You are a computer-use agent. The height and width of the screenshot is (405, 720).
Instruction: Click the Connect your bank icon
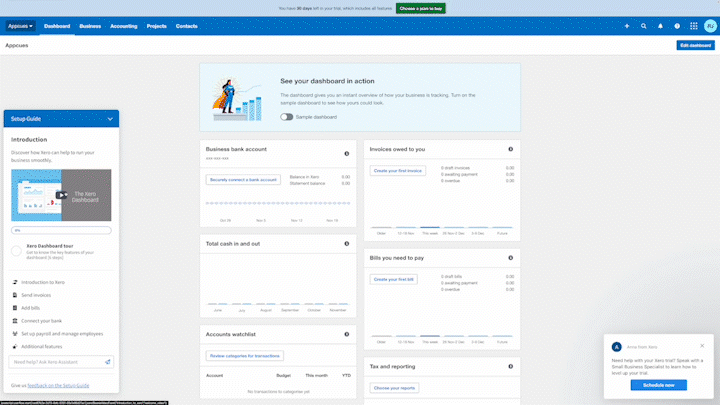[15, 321]
